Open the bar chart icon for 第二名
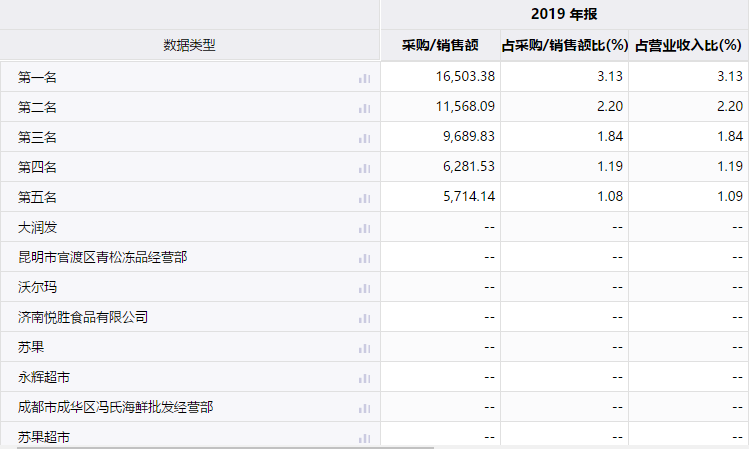 point(365,108)
